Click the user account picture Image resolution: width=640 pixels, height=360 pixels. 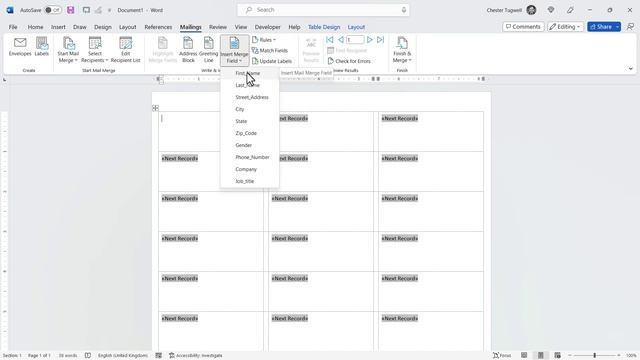point(531,10)
